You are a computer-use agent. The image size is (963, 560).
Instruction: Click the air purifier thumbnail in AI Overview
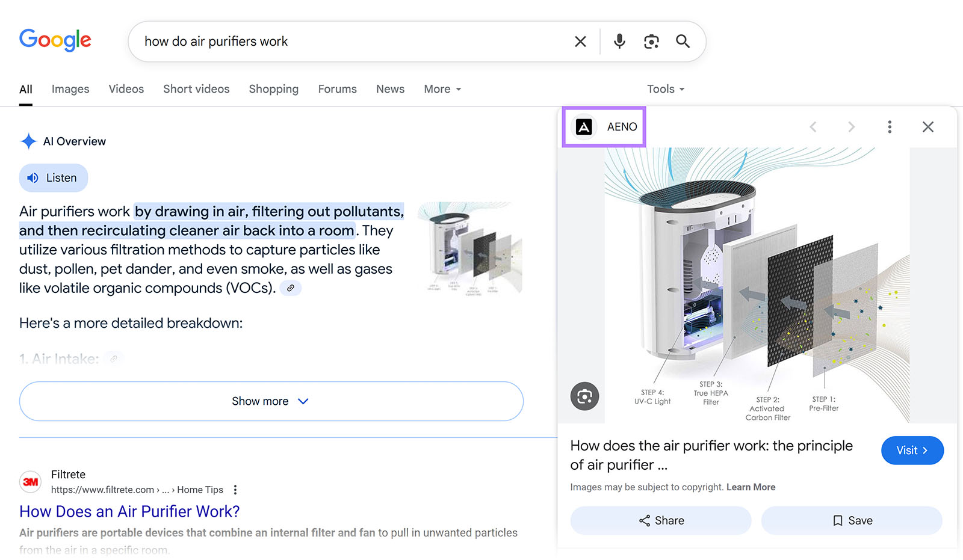tap(471, 249)
